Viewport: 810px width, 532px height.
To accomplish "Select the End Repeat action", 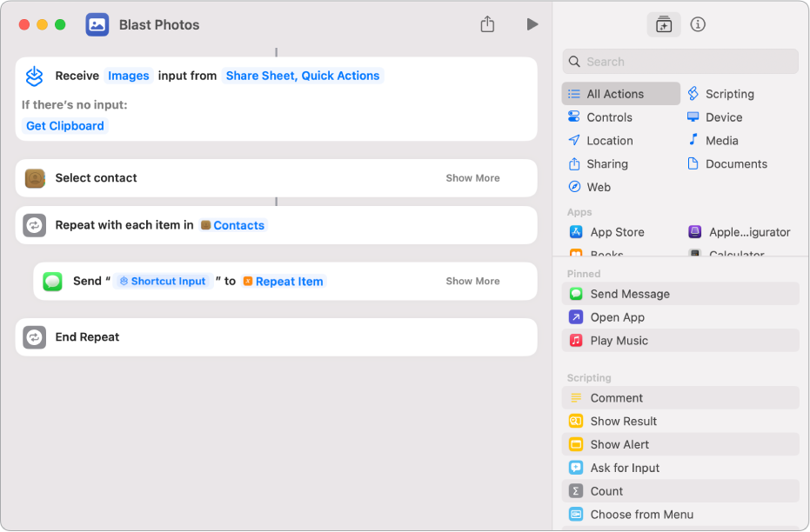I will click(277, 337).
